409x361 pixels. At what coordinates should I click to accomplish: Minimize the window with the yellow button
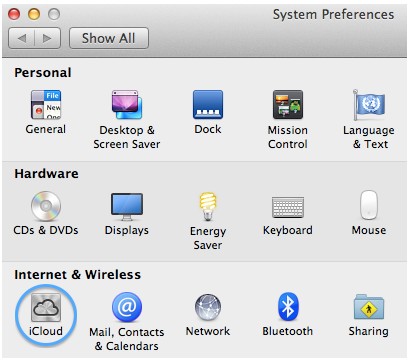pyautogui.click(x=34, y=14)
